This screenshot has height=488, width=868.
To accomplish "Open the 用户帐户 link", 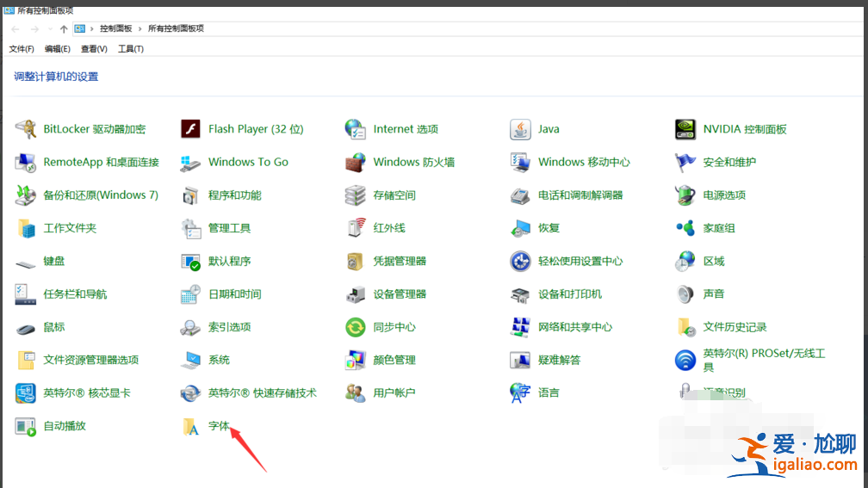I will 394,392.
